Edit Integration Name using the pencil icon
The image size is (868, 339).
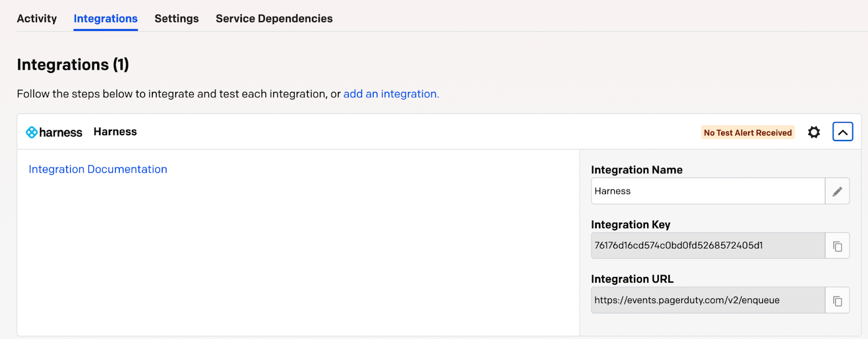(x=837, y=191)
